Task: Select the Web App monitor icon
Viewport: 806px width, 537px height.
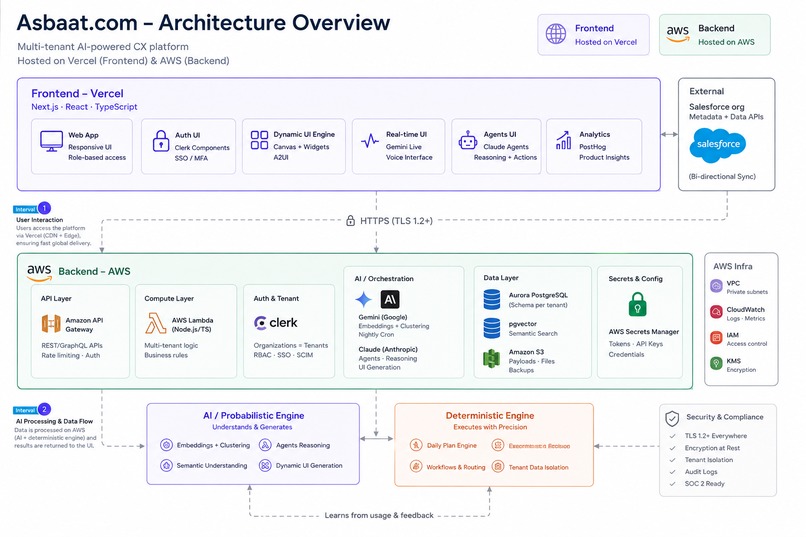Action: click(x=51, y=141)
